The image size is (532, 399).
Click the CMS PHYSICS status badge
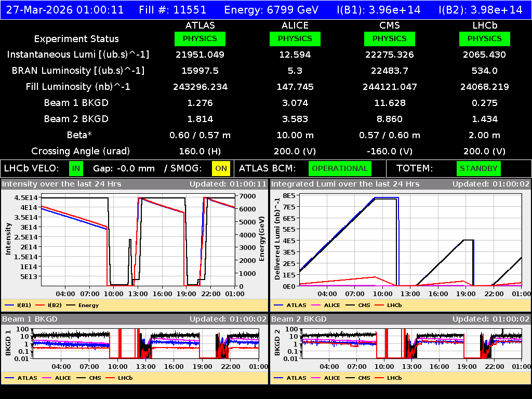(x=390, y=38)
